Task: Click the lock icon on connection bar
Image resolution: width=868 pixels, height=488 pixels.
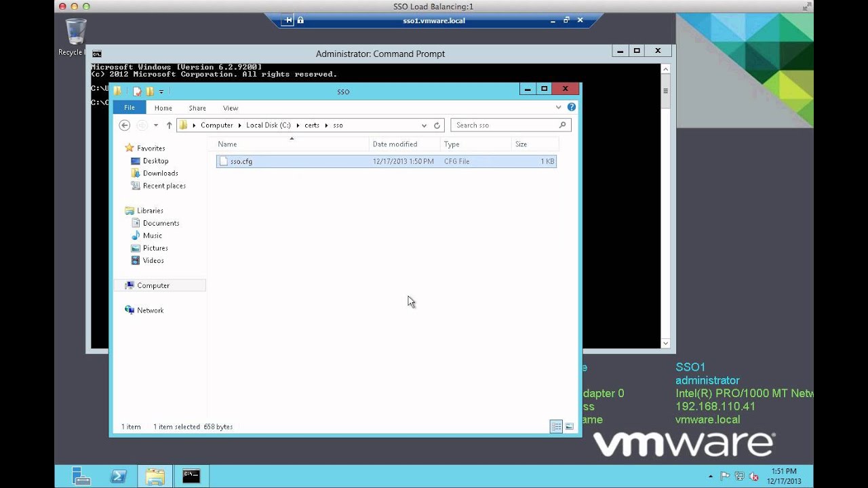Action: pos(300,20)
